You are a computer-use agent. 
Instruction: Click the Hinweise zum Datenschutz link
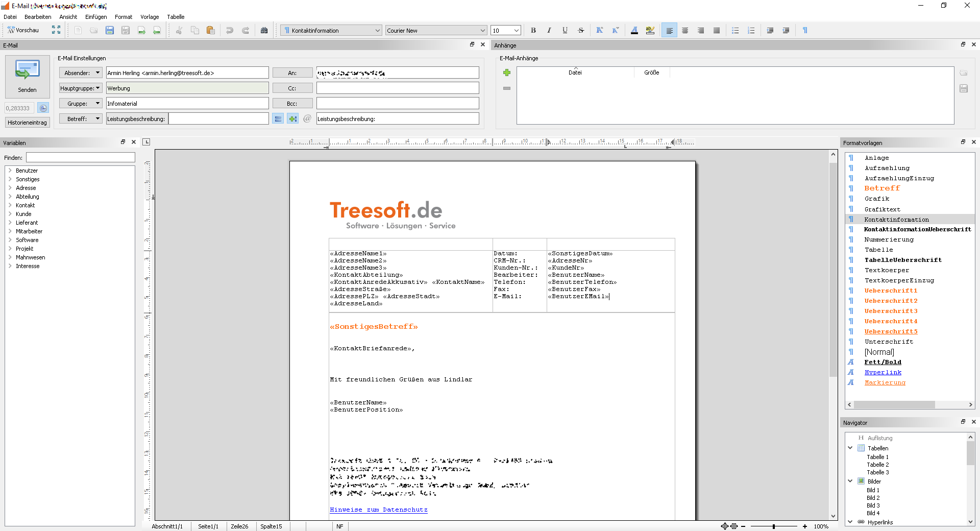(x=378, y=510)
